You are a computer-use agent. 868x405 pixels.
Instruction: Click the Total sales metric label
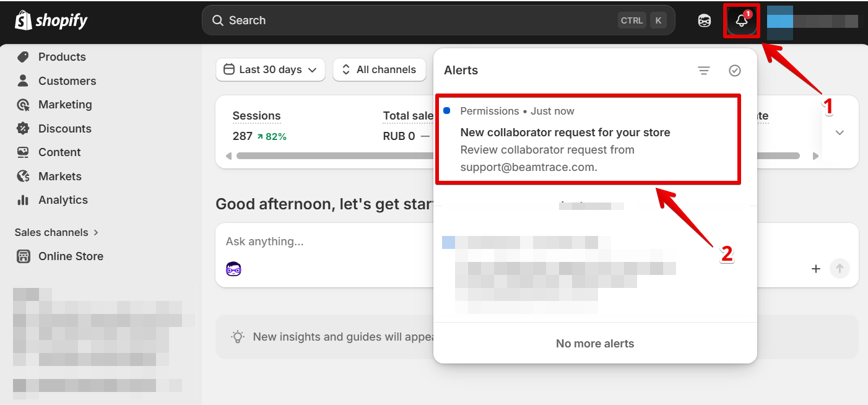pyautogui.click(x=408, y=116)
